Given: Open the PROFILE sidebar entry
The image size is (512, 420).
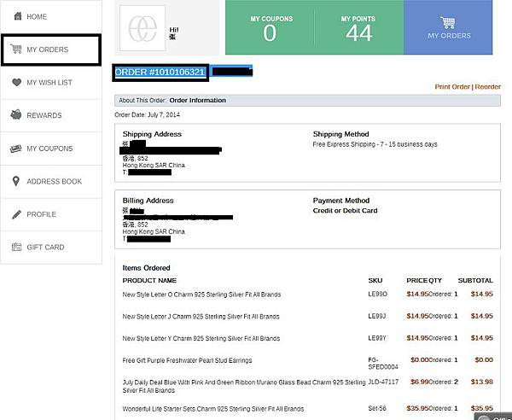Looking at the screenshot, I should coord(51,214).
